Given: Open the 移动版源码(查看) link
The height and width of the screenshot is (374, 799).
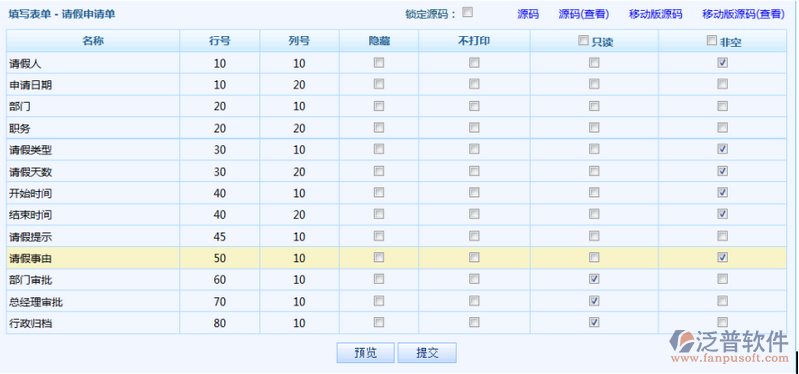Looking at the screenshot, I should click(743, 14).
